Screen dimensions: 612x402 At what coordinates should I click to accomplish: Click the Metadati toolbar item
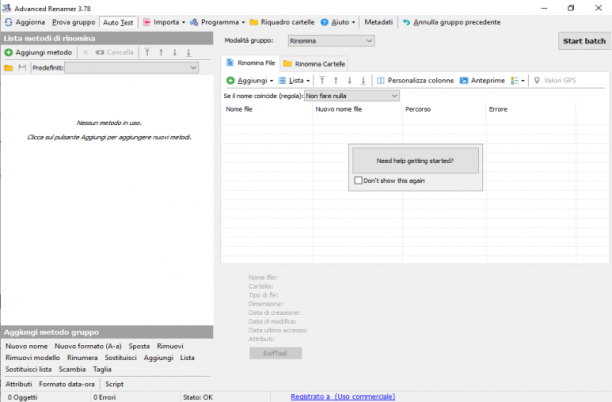click(378, 22)
